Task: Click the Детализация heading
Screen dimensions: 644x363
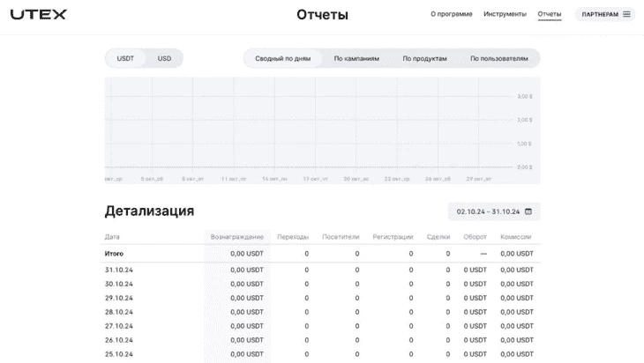Action: [x=149, y=211]
